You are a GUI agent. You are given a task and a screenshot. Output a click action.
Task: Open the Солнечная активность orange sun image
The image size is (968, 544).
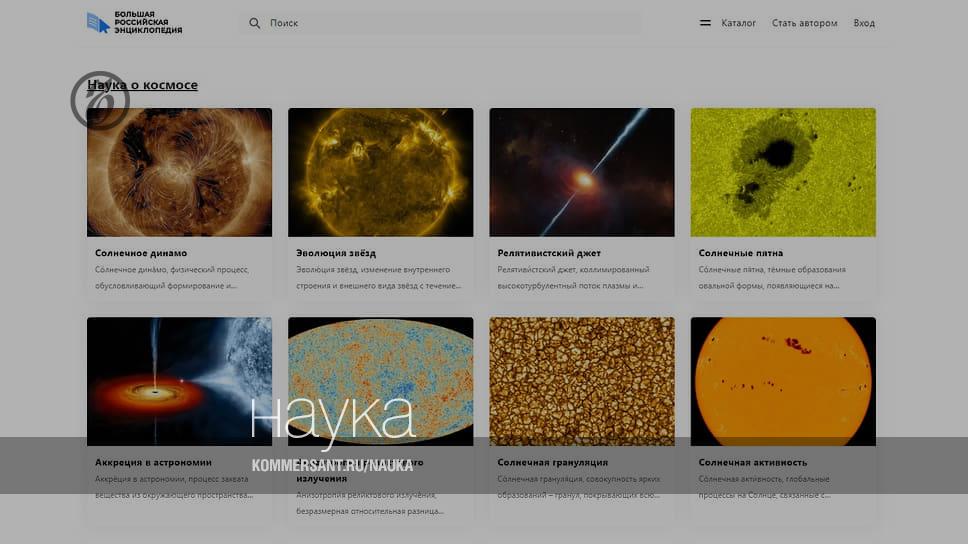(783, 380)
